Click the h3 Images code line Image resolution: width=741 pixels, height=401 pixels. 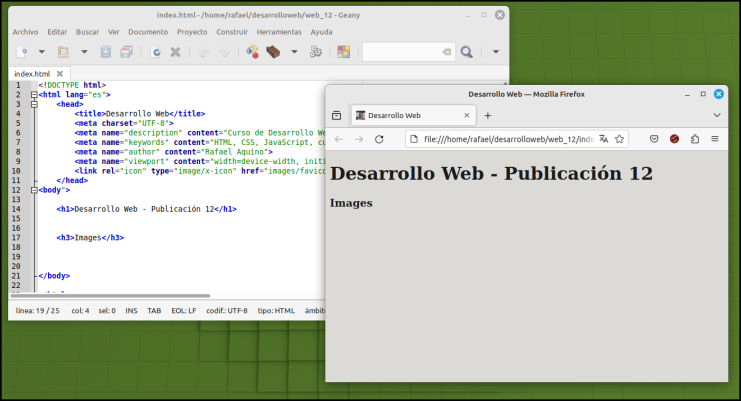point(90,238)
